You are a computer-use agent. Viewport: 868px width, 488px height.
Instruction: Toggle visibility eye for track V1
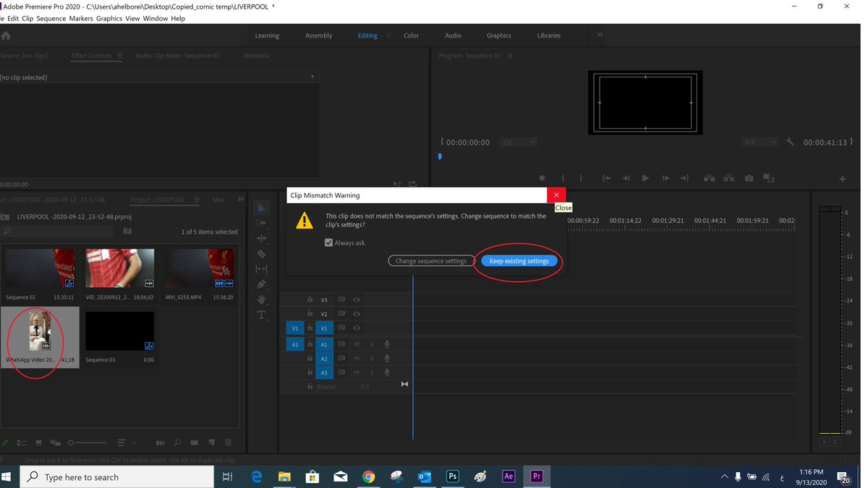click(357, 328)
